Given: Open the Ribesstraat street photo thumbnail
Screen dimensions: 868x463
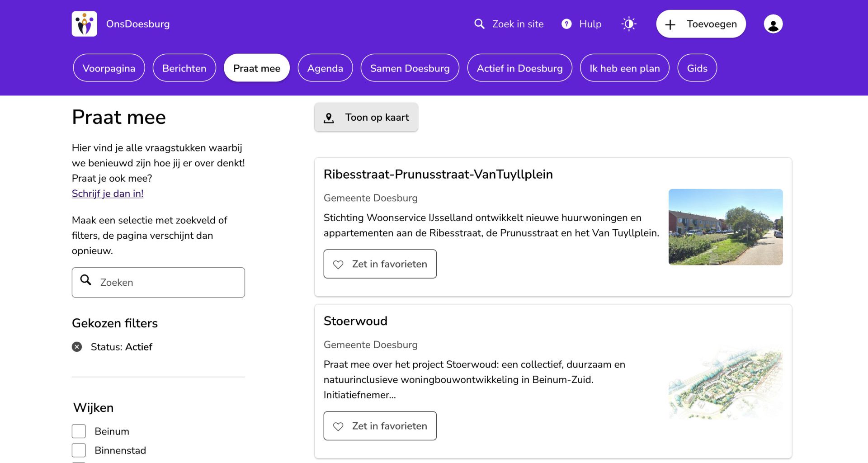Looking at the screenshot, I should tap(725, 227).
